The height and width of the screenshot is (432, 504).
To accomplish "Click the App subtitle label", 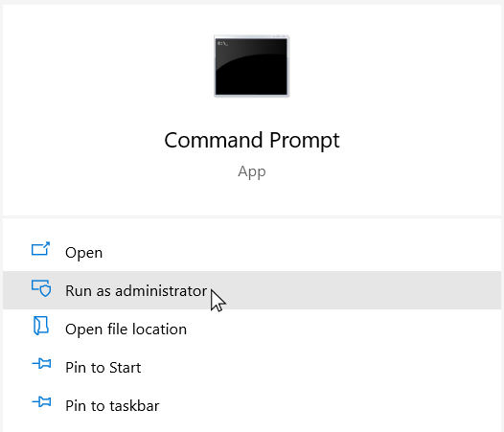I will 252,171.
